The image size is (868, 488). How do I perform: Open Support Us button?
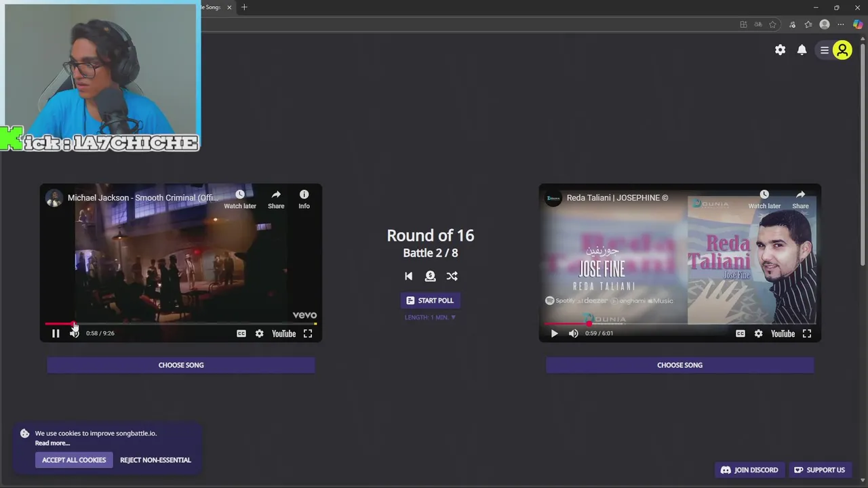(x=819, y=470)
